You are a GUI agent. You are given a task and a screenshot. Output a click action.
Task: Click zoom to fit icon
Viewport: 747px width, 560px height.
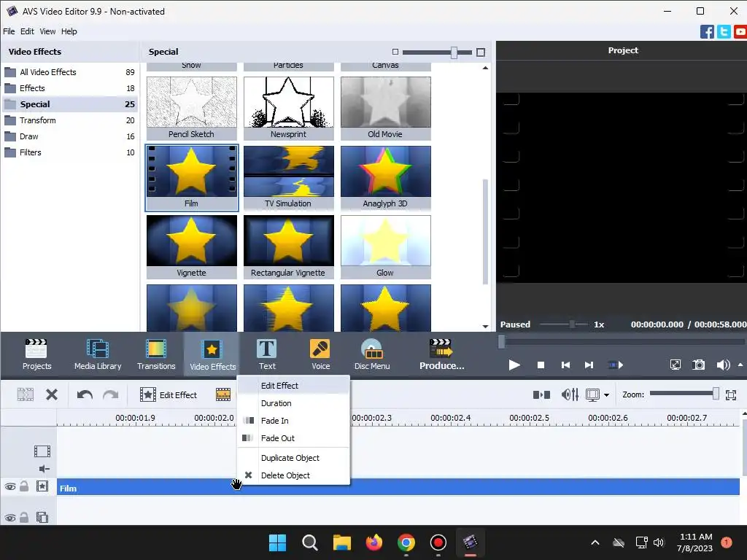[x=731, y=394]
